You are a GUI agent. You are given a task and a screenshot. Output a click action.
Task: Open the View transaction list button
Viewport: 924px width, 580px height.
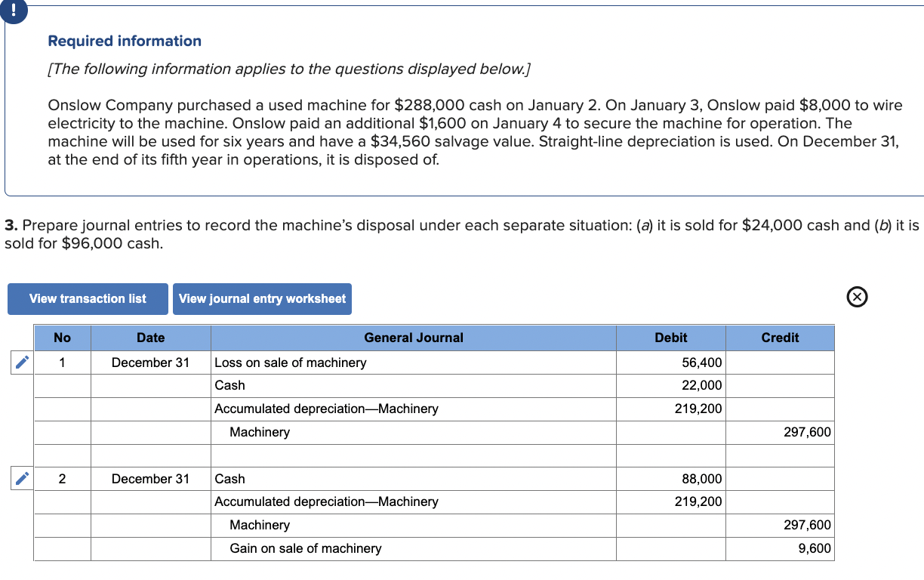[x=88, y=298]
